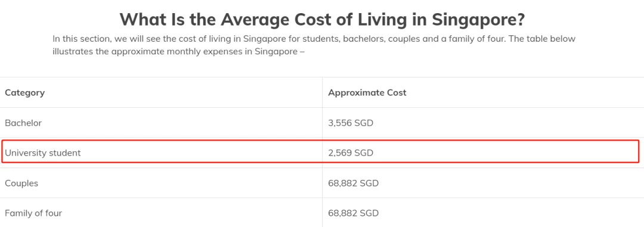Click the 2,569 SGD cost value

351,153
